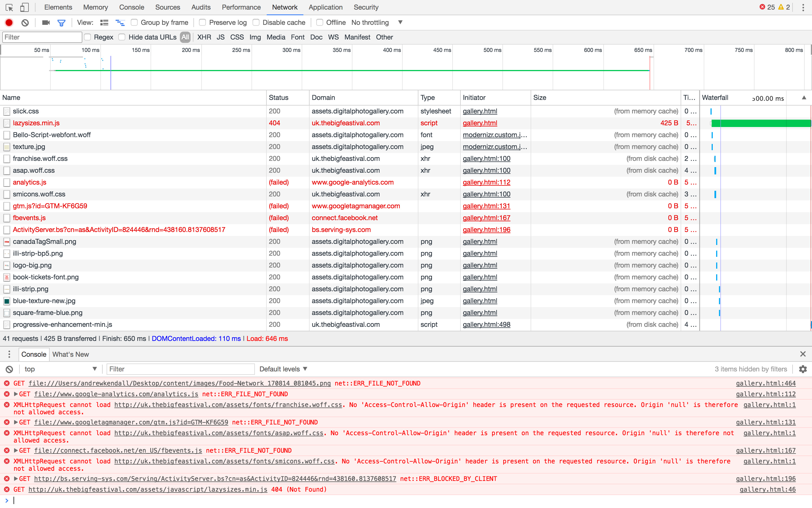Select the slick.css request row
Screen dimensions: 812x508
pos(350,111)
